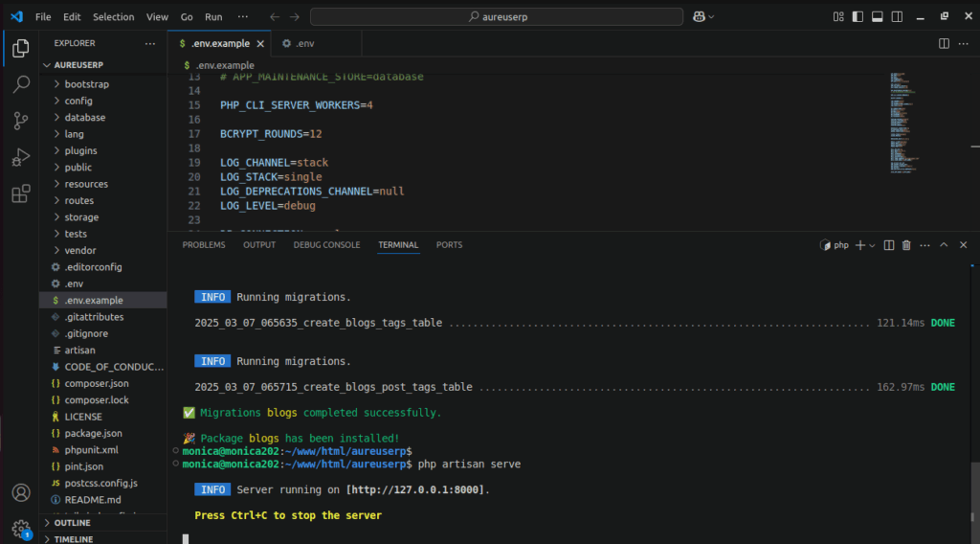Viewport: 980px width, 544px height.
Task: Open composer.json in the explorer
Action: 103,383
